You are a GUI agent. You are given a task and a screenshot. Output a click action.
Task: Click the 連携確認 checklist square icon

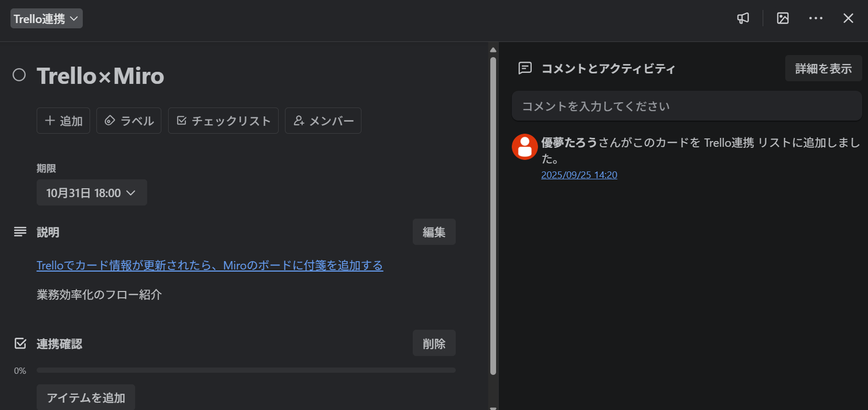pos(20,343)
